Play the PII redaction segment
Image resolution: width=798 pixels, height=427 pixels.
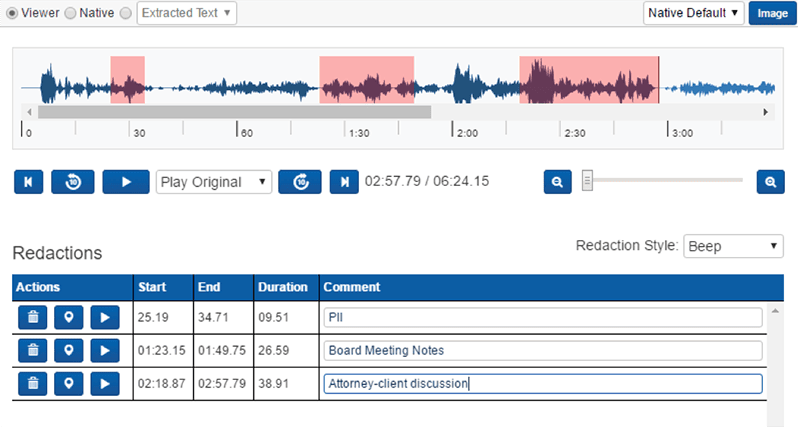pos(105,318)
